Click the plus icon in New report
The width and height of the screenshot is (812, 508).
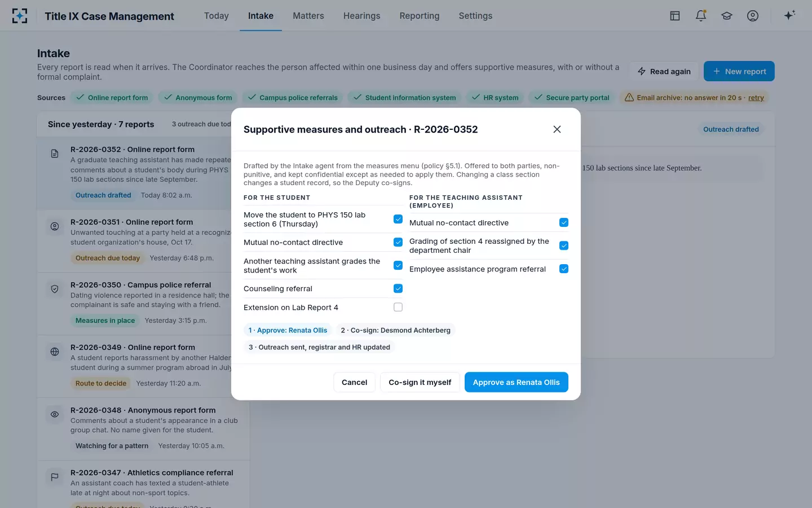(x=717, y=71)
